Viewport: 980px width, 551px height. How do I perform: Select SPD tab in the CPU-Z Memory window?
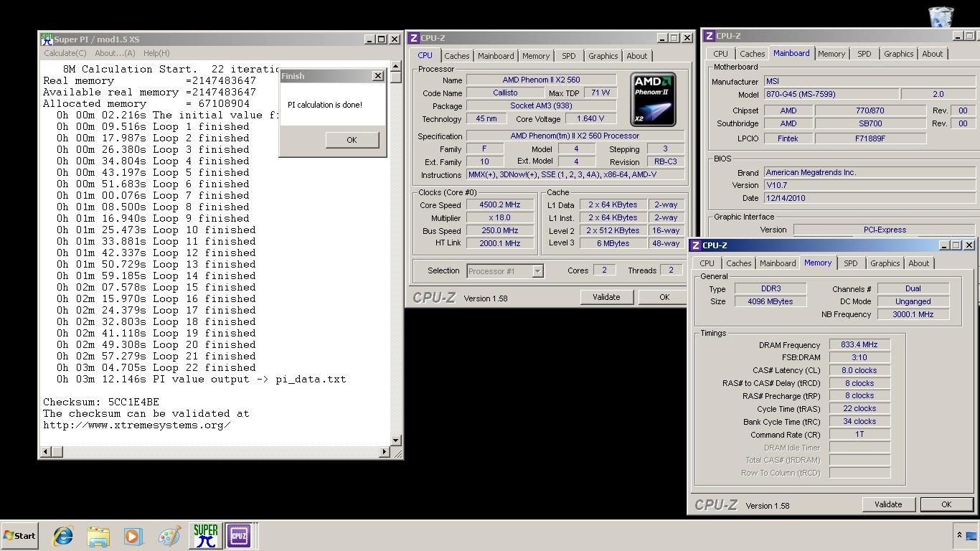[x=850, y=263]
